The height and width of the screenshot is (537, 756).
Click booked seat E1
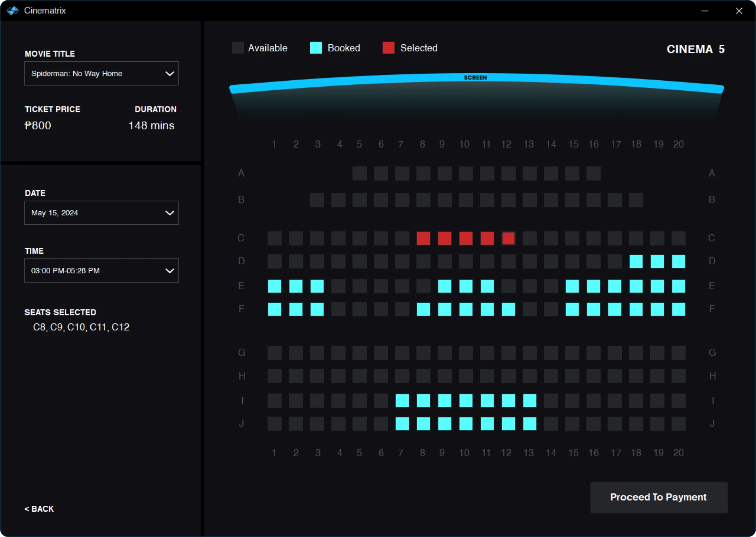274,286
